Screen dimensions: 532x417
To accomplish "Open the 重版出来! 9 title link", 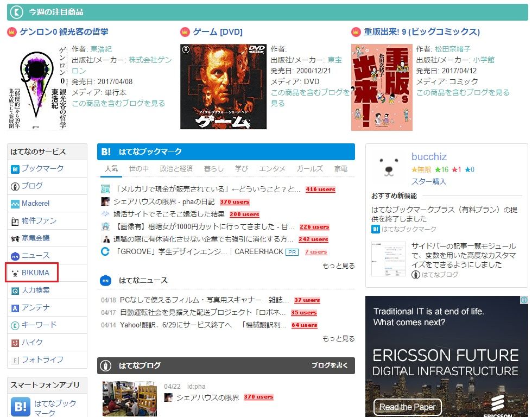I will [x=422, y=32].
